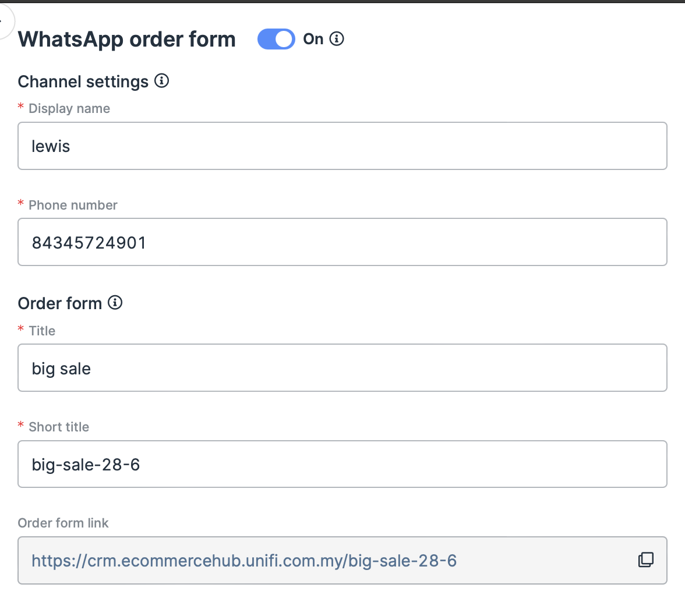This screenshot has width=685, height=616.
Task: Click the On label beside the toggle
Action: click(313, 39)
